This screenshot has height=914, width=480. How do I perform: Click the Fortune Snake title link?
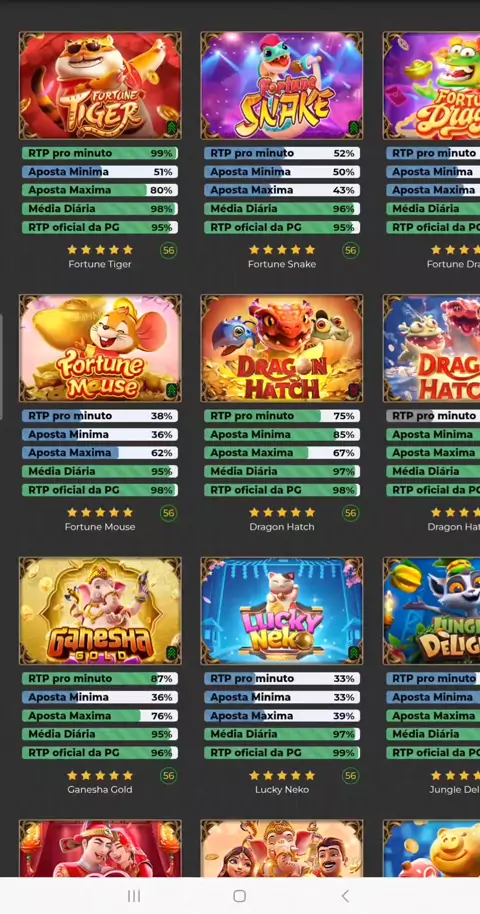click(x=282, y=264)
